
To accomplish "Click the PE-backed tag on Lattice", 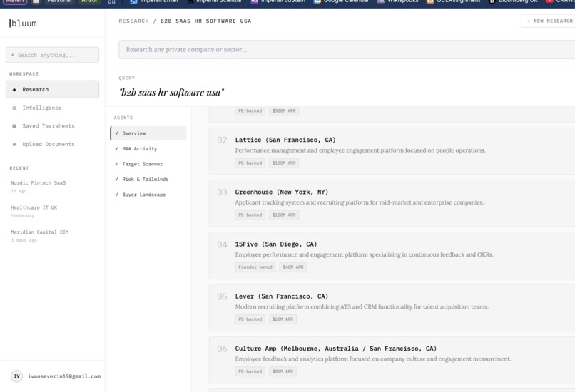I will point(250,163).
